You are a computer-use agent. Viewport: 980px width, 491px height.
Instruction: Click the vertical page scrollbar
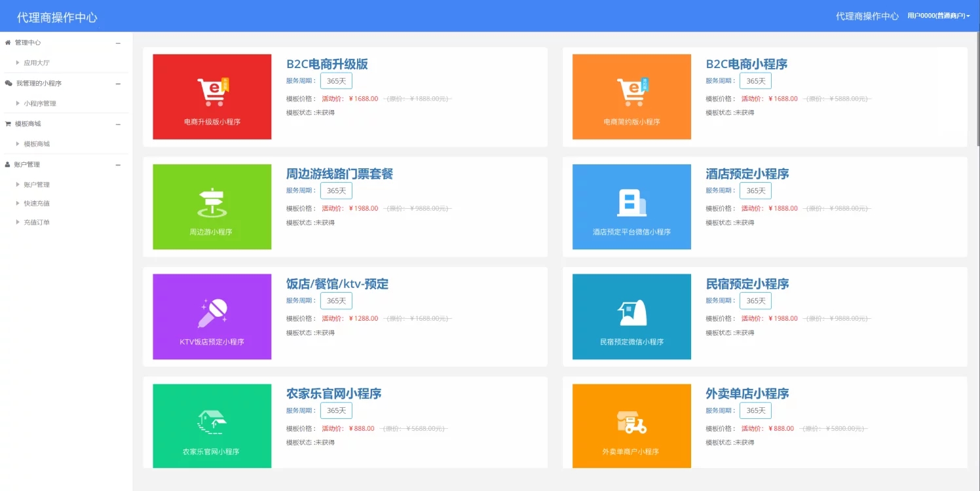point(977,79)
